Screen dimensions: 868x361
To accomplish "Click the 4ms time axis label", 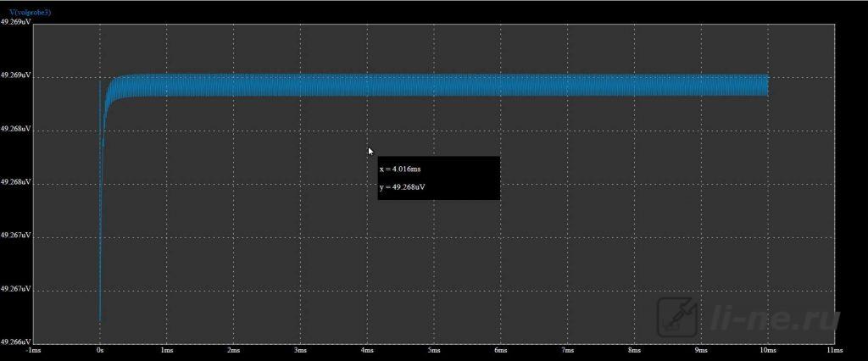I will [367, 350].
